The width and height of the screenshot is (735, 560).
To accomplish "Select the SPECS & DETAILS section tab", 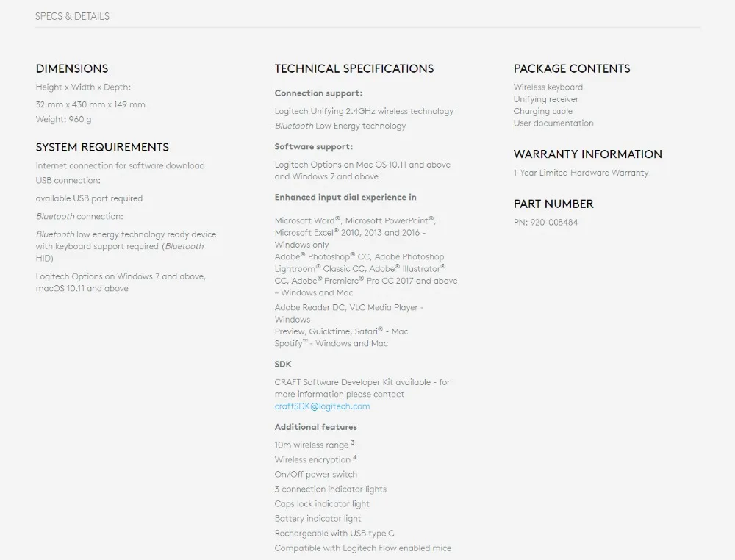I will point(72,16).
